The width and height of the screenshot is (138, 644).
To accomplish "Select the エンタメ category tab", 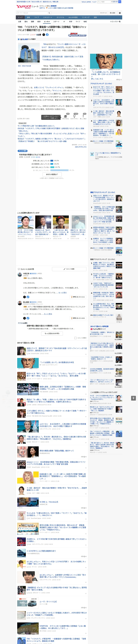I will click(x=47, y=22).
